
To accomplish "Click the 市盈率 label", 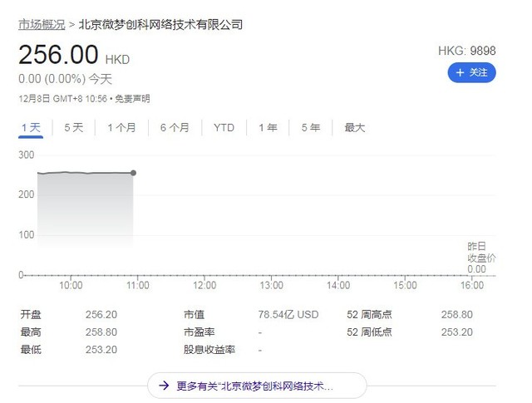I will (199, 332).
